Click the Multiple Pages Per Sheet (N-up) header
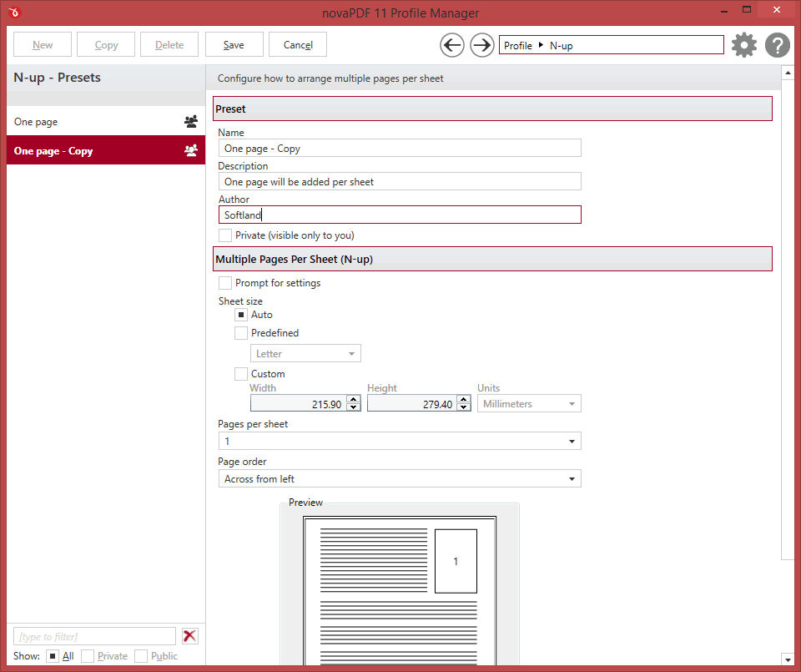 [492, 259]
